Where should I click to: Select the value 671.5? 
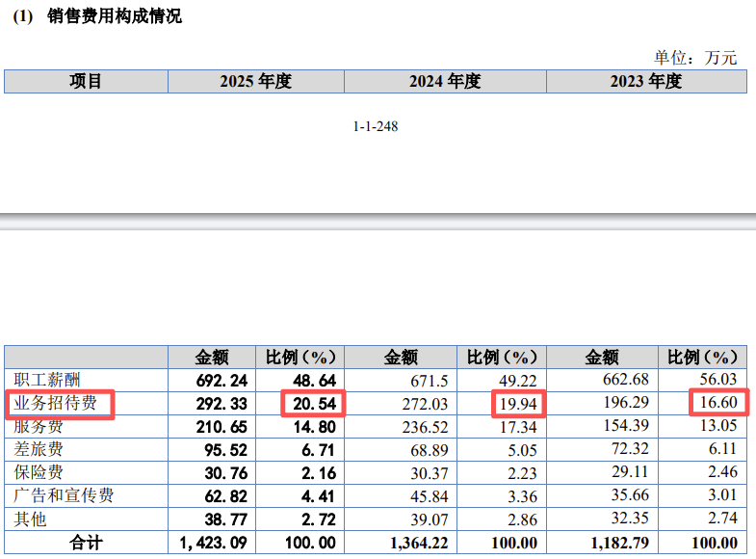[430, 381]
